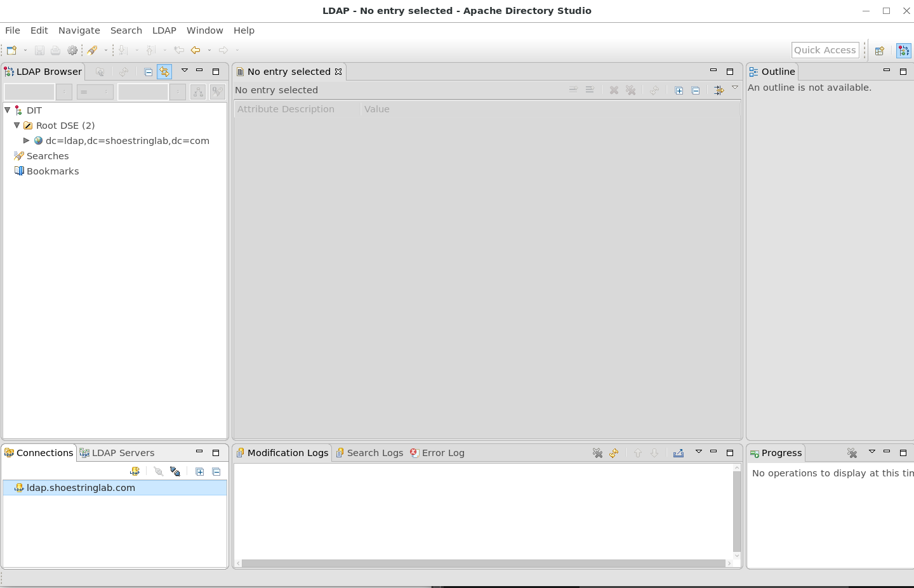Click the search flashlight toolbar icon

click(x=93, y=50)
